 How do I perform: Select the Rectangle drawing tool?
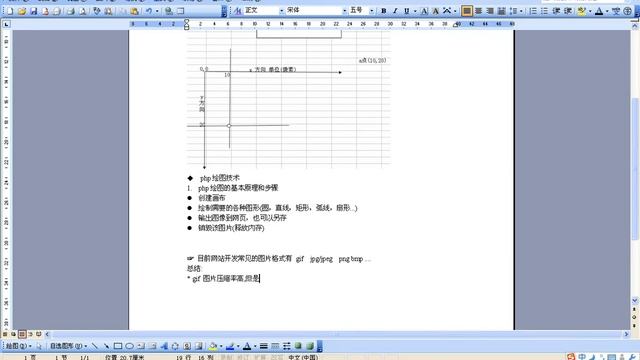pyautogui.click(x=118, y=346)
